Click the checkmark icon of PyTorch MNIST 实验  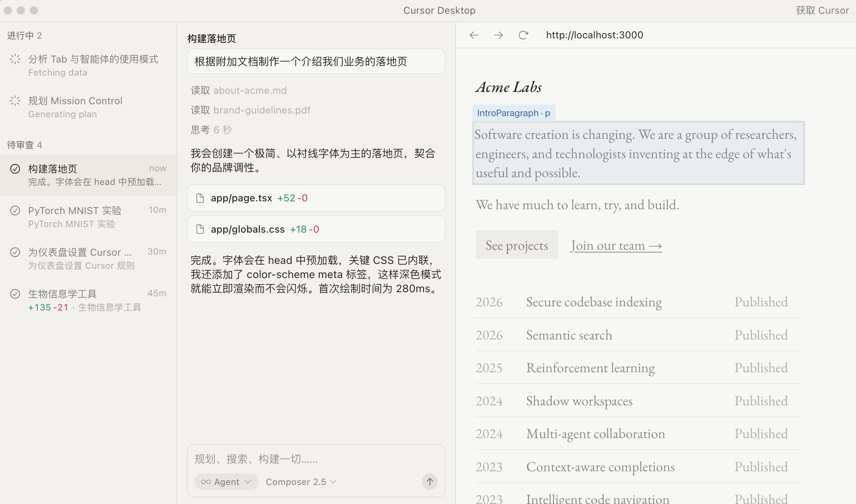point(15,210)
